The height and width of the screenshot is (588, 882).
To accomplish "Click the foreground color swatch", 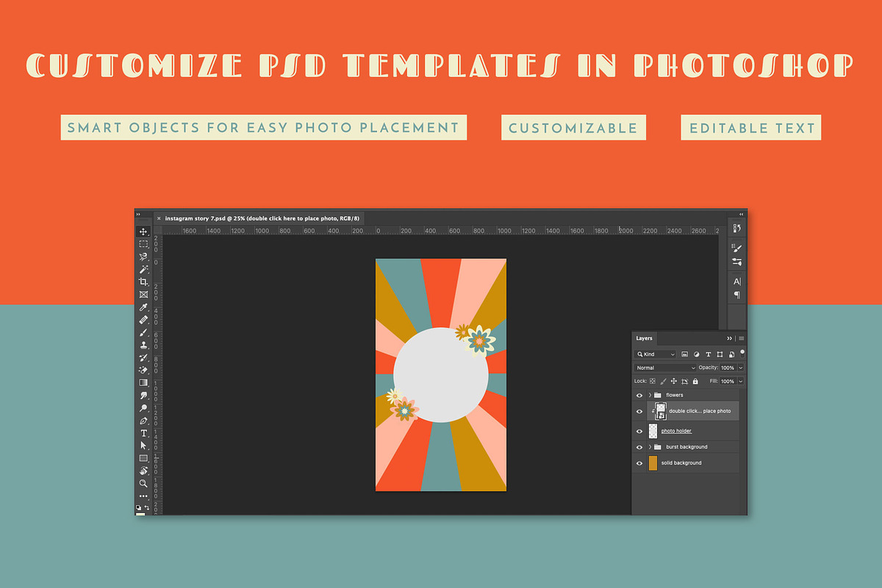I will 140,513.
